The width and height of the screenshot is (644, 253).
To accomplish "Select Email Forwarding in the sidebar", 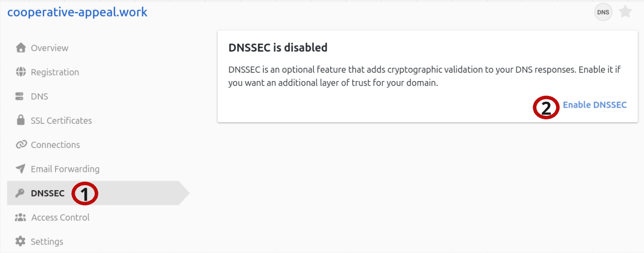I will pos(65,169).
